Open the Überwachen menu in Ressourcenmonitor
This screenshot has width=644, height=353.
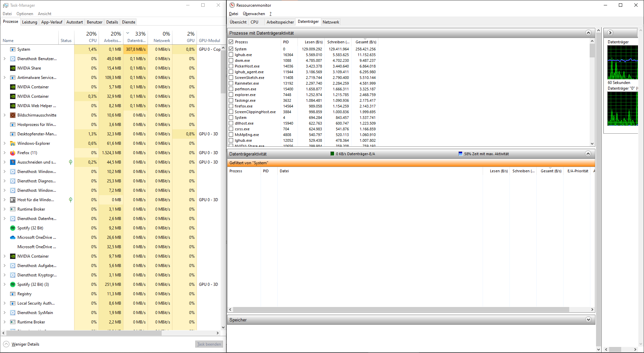254,14
